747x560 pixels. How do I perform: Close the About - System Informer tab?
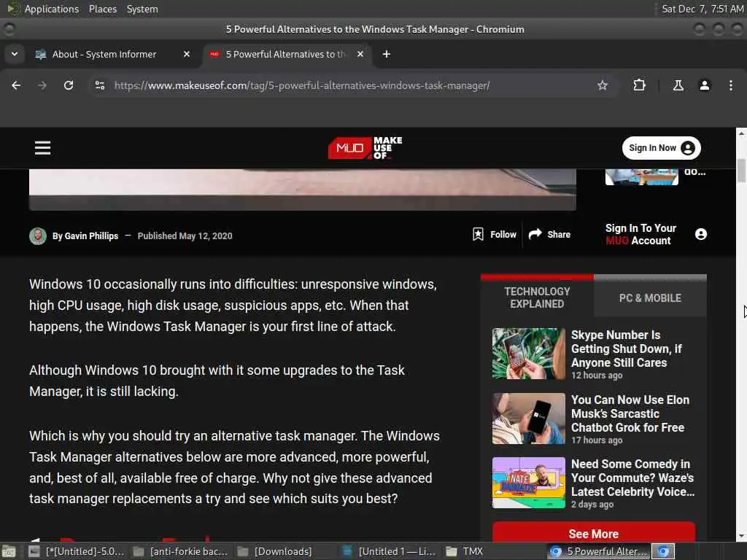(x=187, y=54)
